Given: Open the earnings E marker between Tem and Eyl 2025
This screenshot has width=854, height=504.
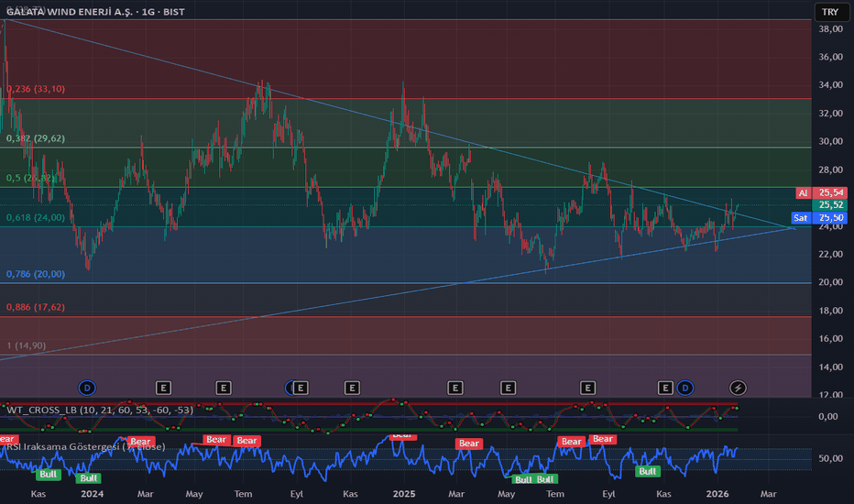Looking at the screenshot, I should pos(587,388).
